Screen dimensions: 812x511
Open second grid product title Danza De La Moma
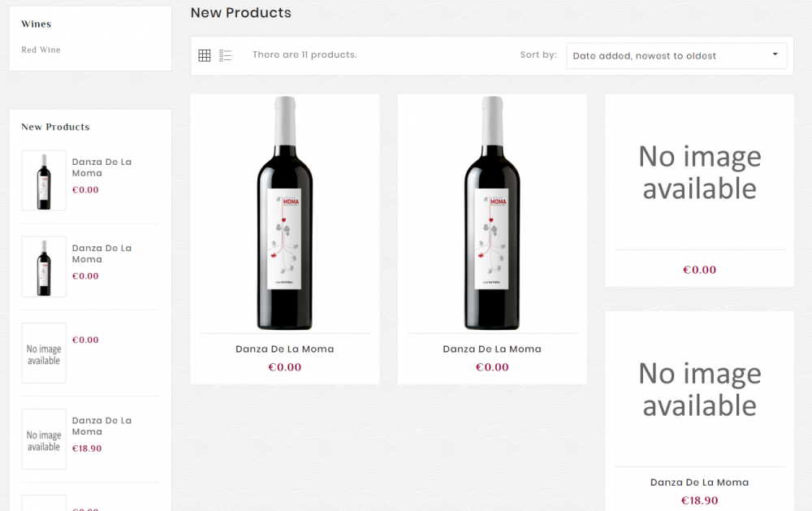(492, 349)
